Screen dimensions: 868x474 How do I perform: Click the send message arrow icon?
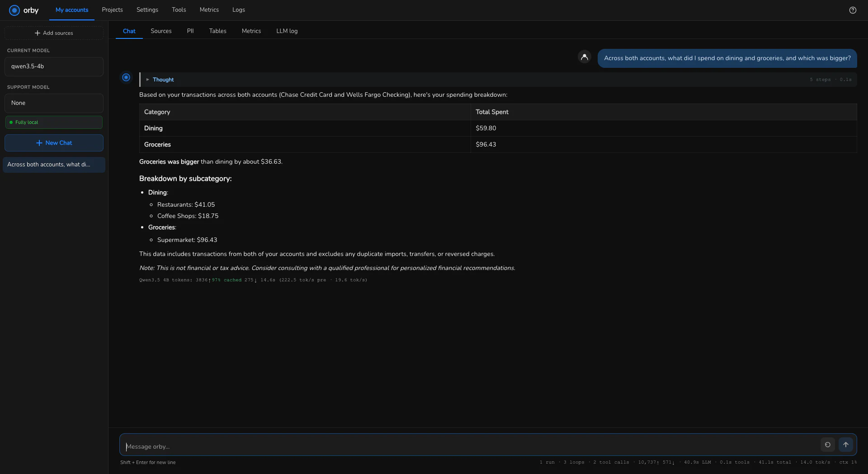(x=846, y=445)
